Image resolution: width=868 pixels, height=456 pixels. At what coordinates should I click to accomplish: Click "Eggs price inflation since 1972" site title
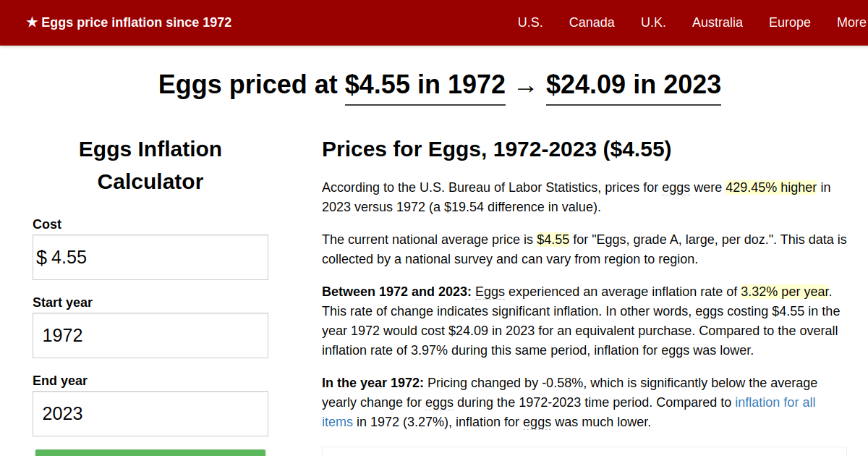click(136, 22)
